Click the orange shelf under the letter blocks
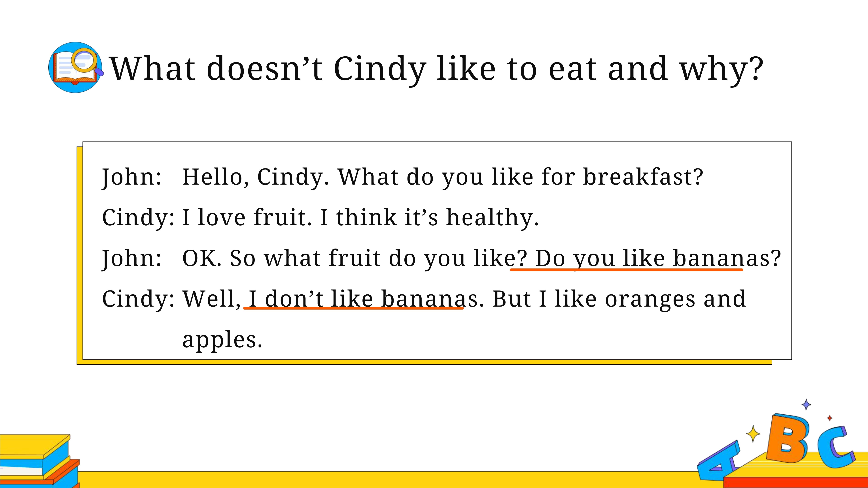The image size is (868, 488). 795,482
